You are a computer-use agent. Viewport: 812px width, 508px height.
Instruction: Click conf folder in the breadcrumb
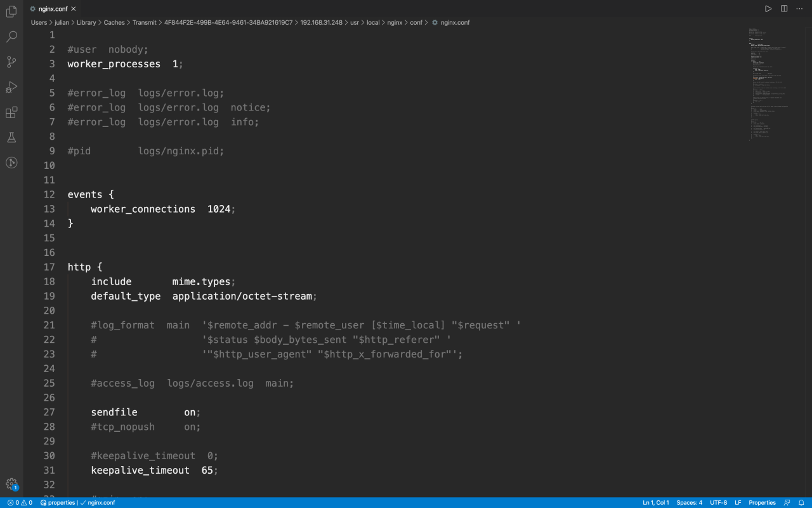[416, 22]
